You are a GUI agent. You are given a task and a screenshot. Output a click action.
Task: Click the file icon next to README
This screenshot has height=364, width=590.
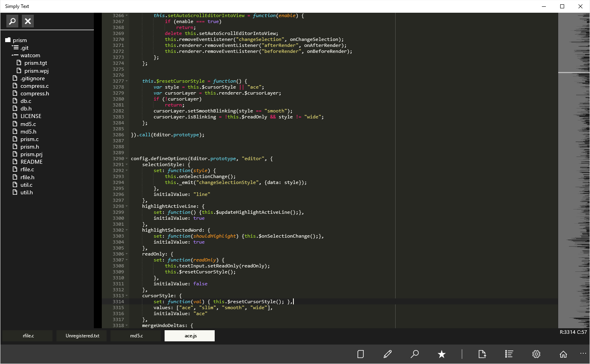pyautogui.click(x=15, y=162)
